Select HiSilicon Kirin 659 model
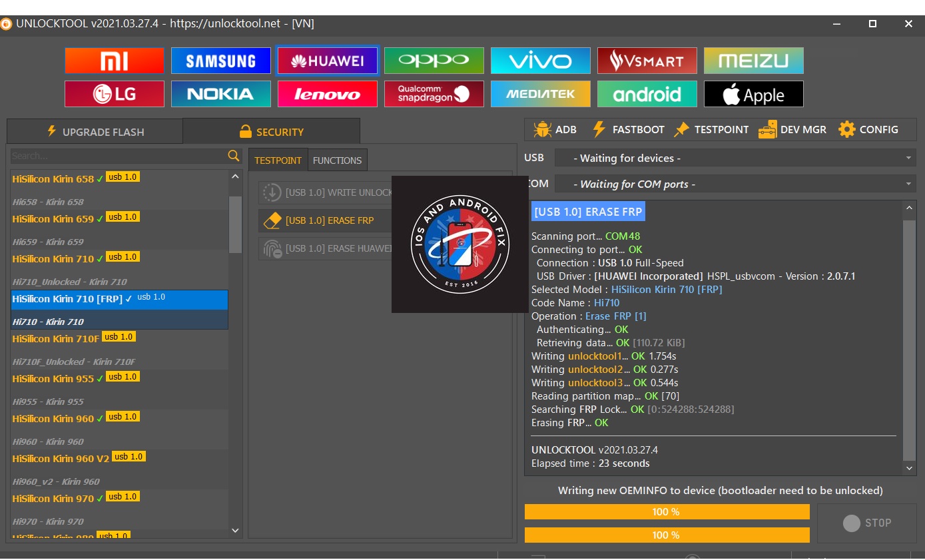Viewport: 925px width, 560px height. (x=119, y=230)
